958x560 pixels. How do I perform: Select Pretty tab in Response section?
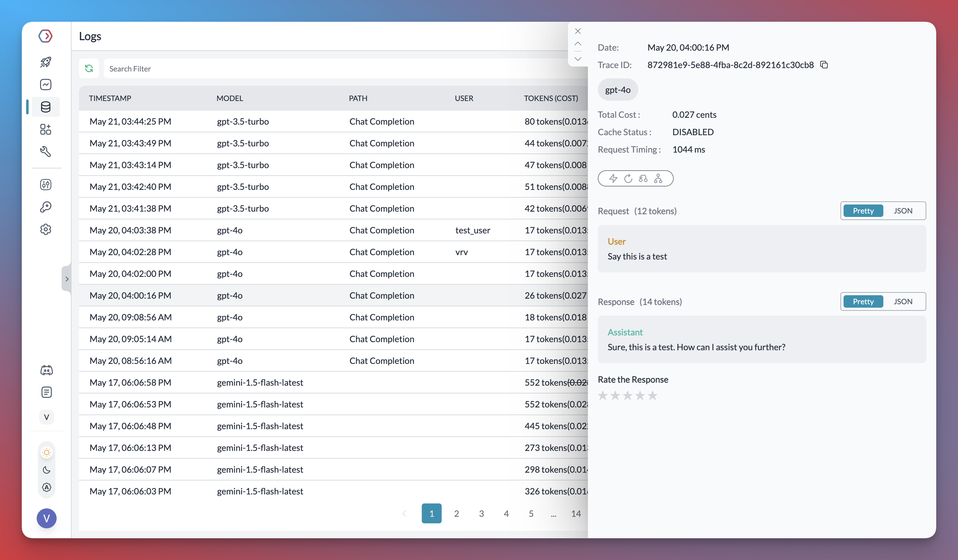coord(863,302)
